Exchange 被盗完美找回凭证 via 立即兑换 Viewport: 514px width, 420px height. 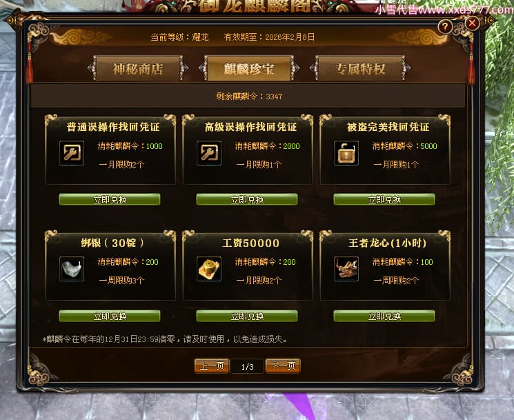tap(384, 199)
